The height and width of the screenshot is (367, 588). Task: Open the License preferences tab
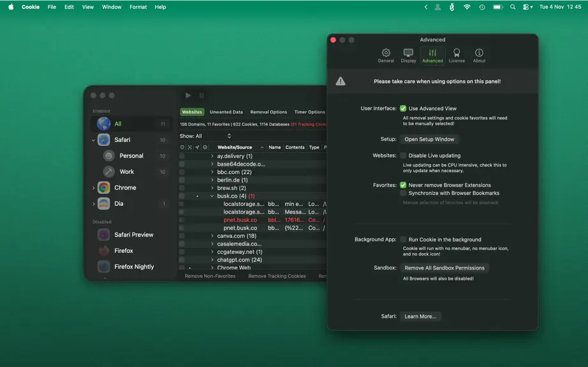point(457,55)
